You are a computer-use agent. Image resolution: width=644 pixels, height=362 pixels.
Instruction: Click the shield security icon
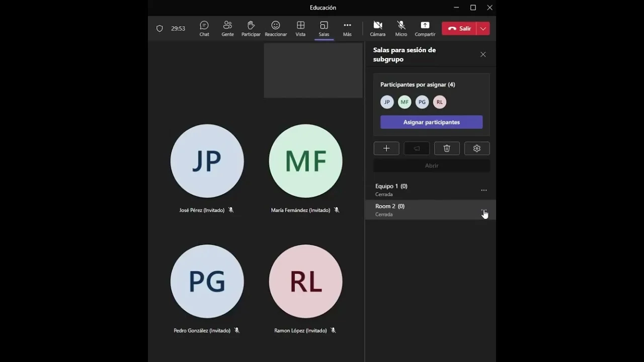[159, 29]
